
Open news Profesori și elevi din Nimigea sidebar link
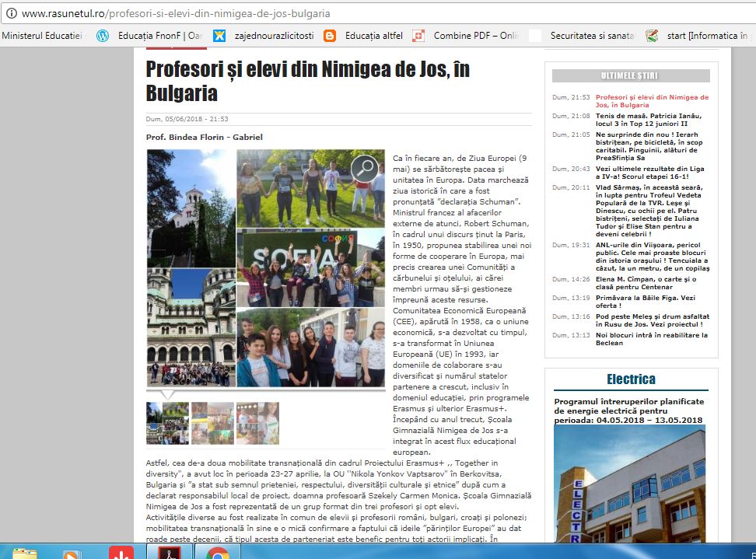point(652,101)
